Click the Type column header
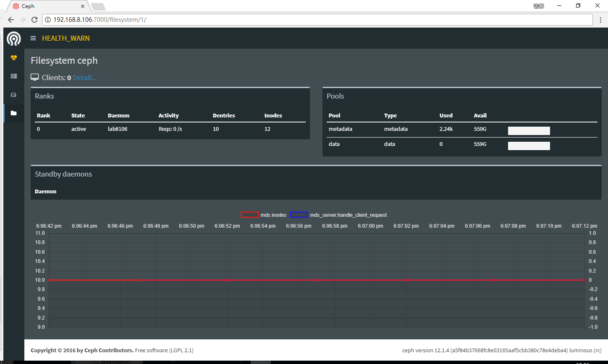This screenshot has height=364, width=608. [x=390, y=115]
